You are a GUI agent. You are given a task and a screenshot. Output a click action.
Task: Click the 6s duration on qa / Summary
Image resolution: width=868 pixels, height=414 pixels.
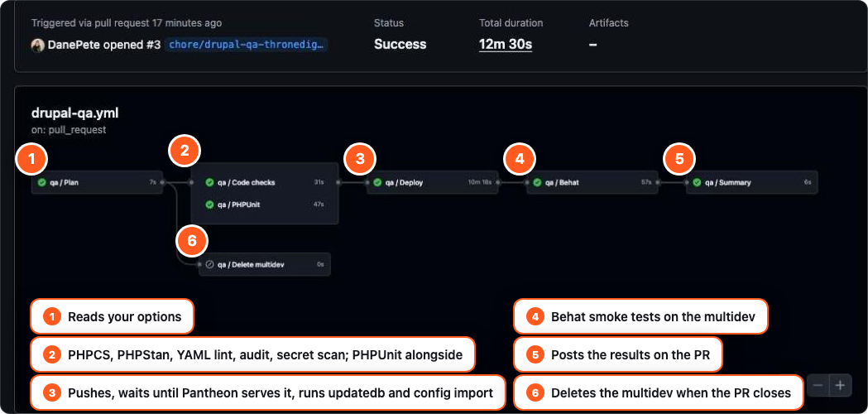pyautogui.click(x=808, y=182)
